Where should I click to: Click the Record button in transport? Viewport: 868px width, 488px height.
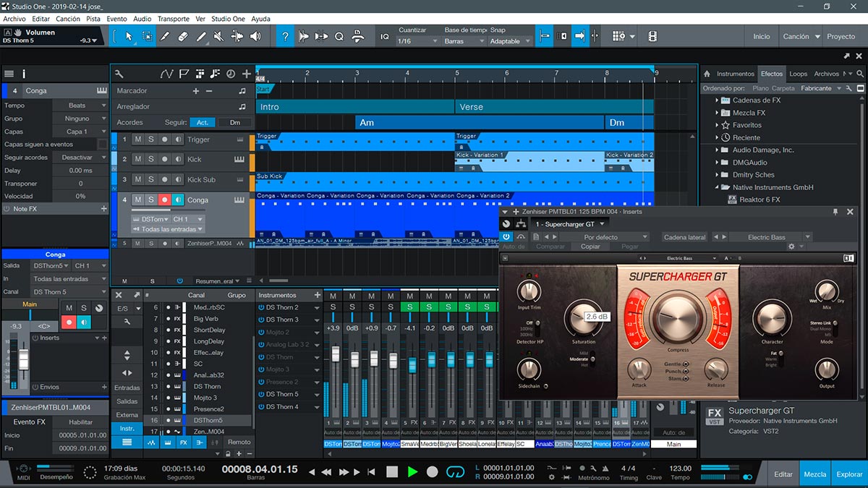[x=433, y=472]
